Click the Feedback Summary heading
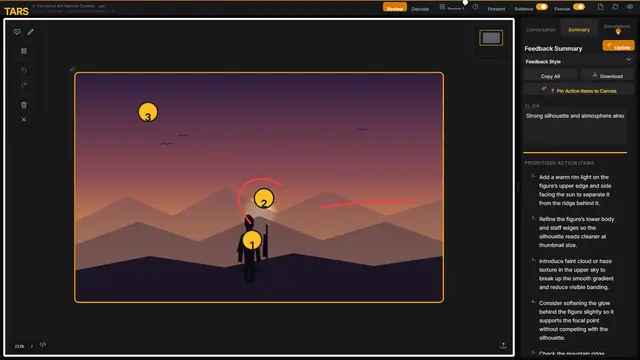 (553, 49)
